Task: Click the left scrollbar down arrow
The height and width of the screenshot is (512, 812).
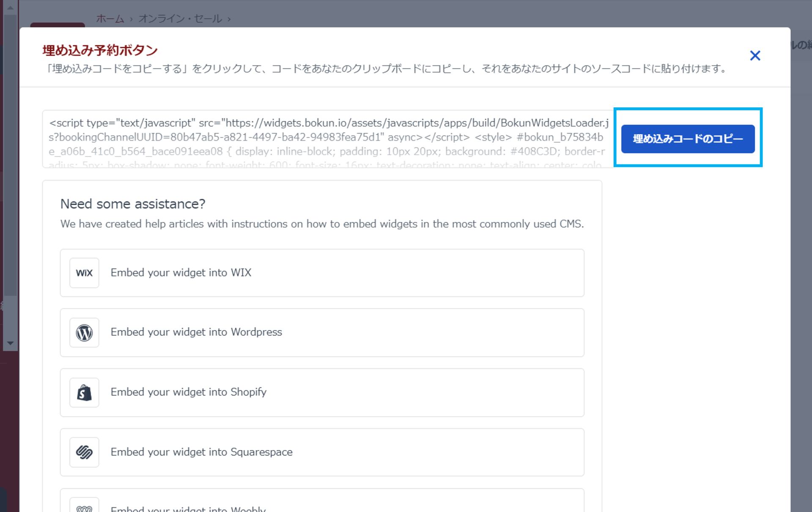Action: (10, 343)
